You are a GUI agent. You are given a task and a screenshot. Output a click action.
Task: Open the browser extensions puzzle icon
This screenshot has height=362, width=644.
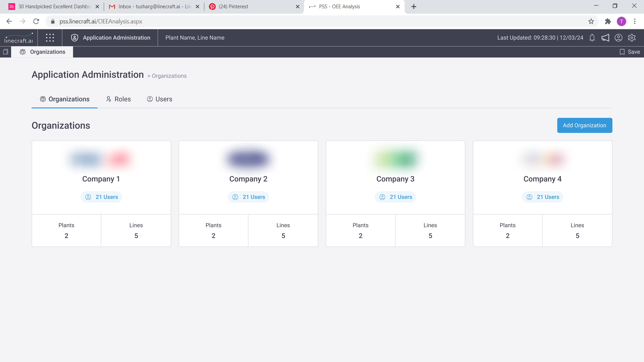(608, 21)
